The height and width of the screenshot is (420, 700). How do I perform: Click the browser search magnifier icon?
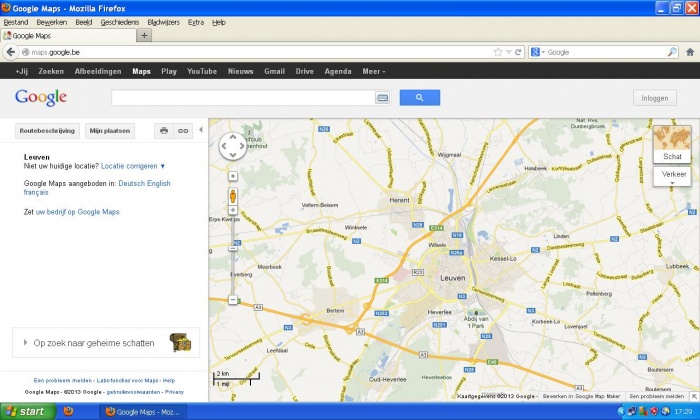(672, 52)
